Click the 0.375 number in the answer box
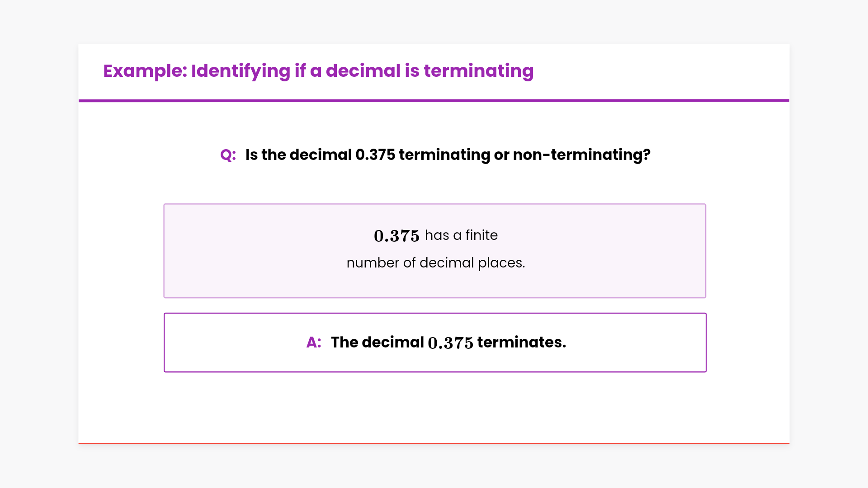 point(450,343)
